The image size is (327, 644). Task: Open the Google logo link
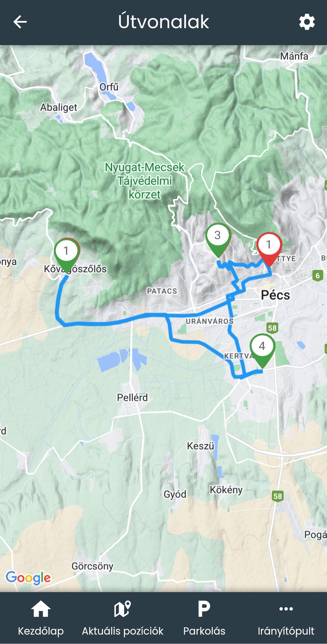pyautogui.click(x=28, y=578)
